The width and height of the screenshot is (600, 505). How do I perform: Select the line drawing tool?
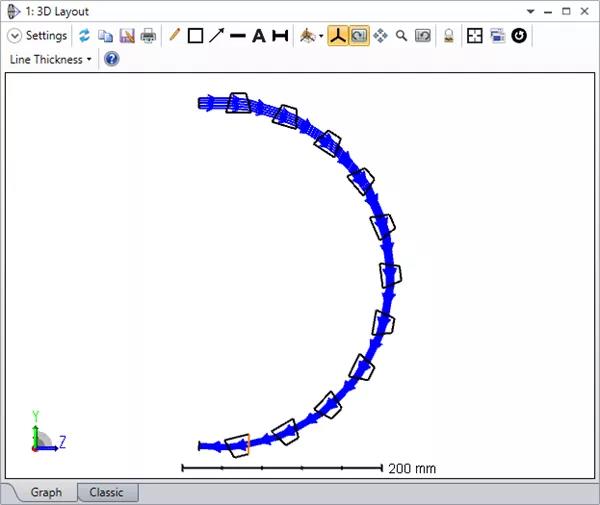click(237, 36)
